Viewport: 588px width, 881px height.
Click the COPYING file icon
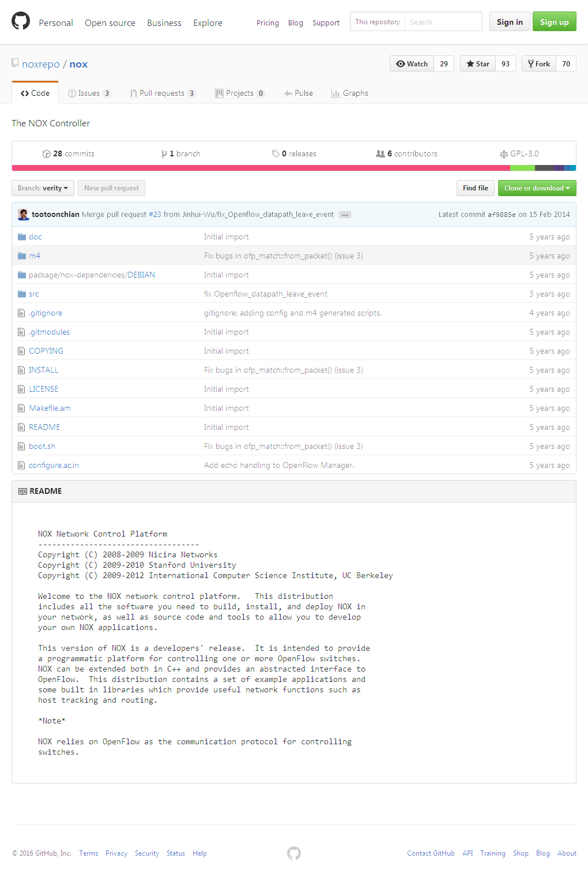[21, 351]
